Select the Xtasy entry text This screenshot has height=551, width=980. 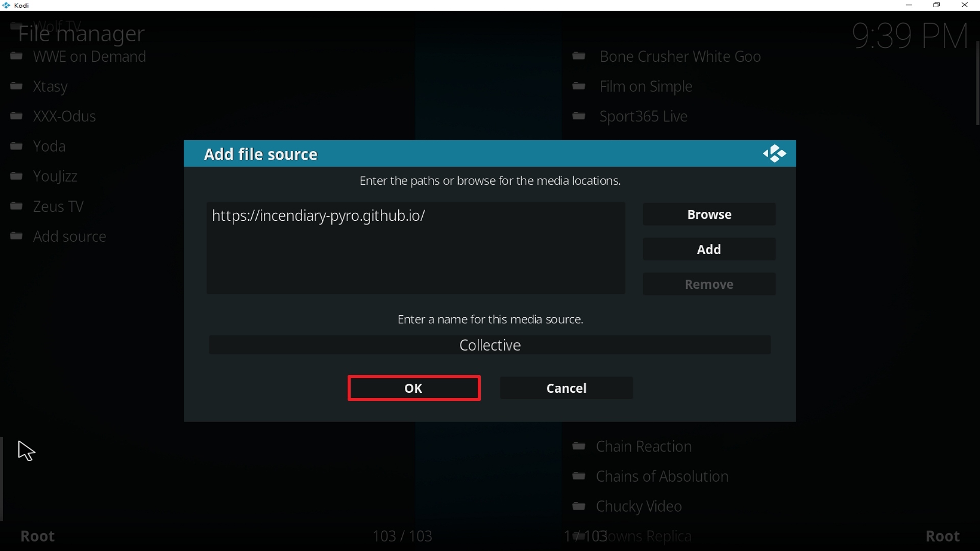(51, 87)
